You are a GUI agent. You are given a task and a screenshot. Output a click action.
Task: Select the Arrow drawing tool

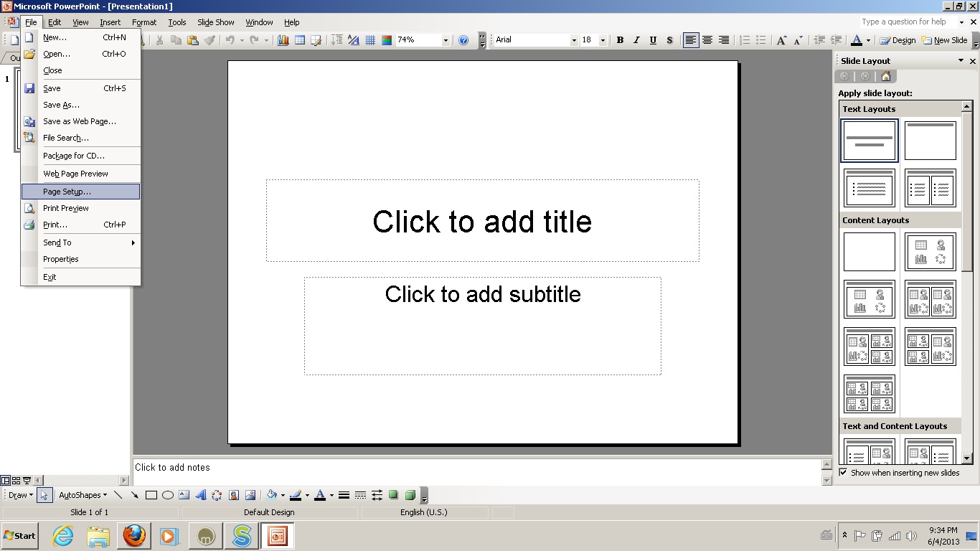click(134, 495)
